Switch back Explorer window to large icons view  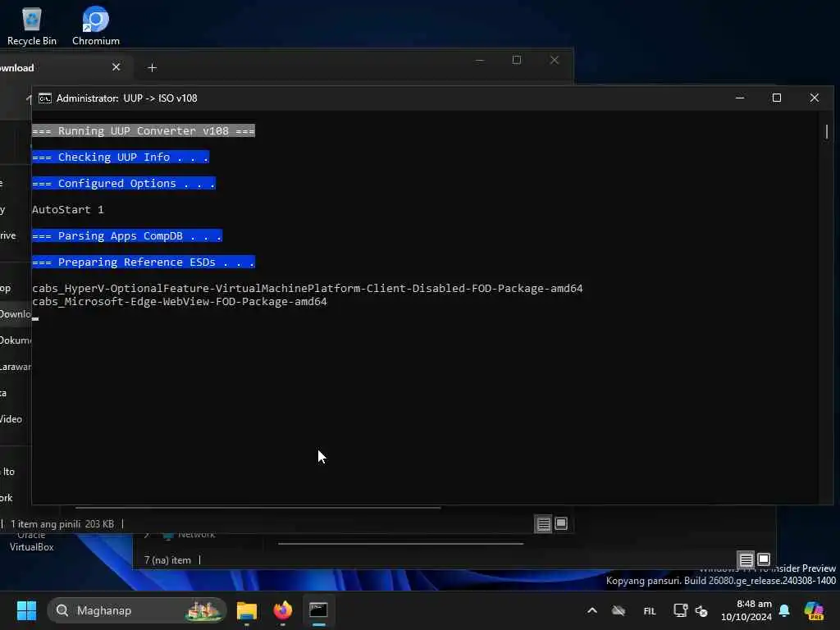pyautogui.click(x=764, y=559)
